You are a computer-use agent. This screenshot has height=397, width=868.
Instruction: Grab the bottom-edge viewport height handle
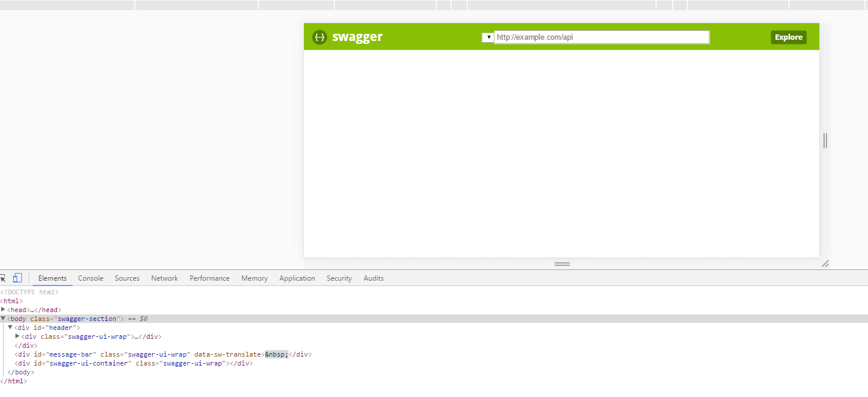(562, 263)
